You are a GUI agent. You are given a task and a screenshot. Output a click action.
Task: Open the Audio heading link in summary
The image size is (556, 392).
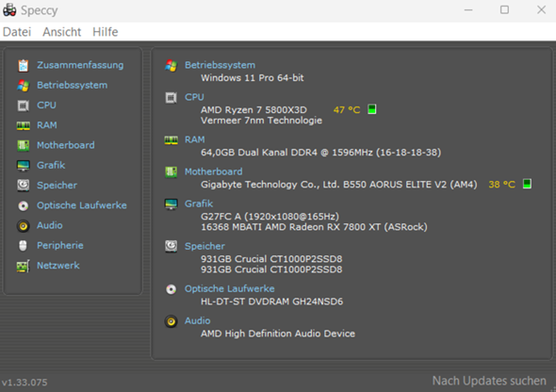tap(198, 320)
